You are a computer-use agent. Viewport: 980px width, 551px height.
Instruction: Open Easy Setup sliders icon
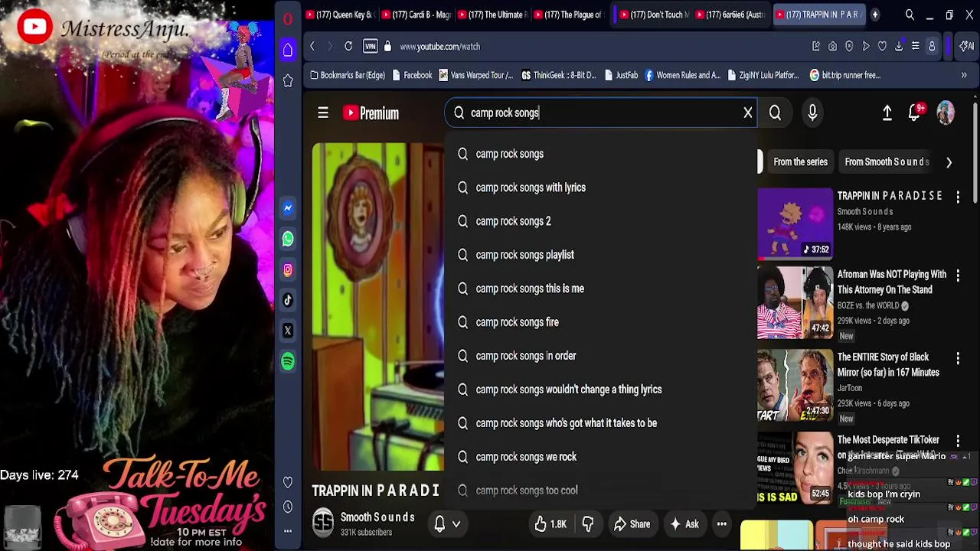(x=915, y=47)
